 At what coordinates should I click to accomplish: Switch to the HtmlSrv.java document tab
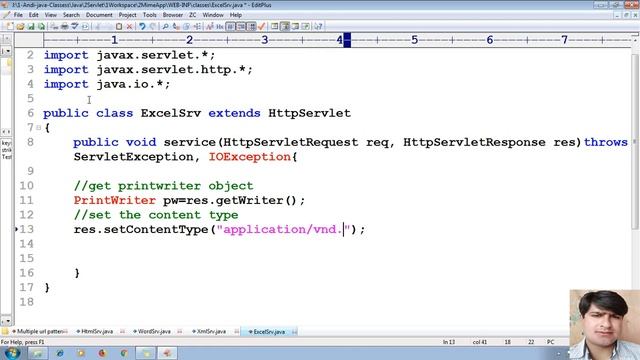click(96, 331)
